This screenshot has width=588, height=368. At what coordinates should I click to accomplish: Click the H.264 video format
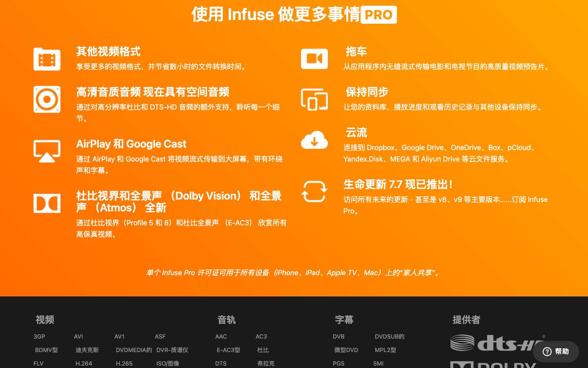84,364
